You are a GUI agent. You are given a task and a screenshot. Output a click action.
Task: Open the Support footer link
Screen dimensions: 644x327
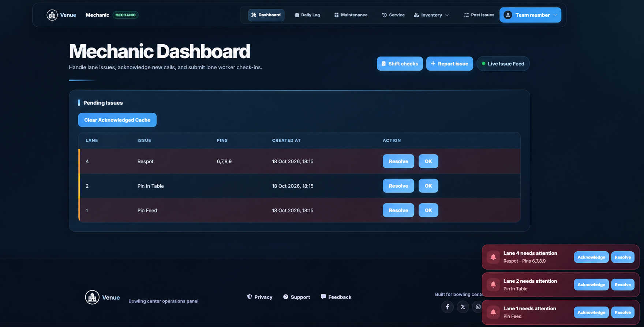(296, 297)
